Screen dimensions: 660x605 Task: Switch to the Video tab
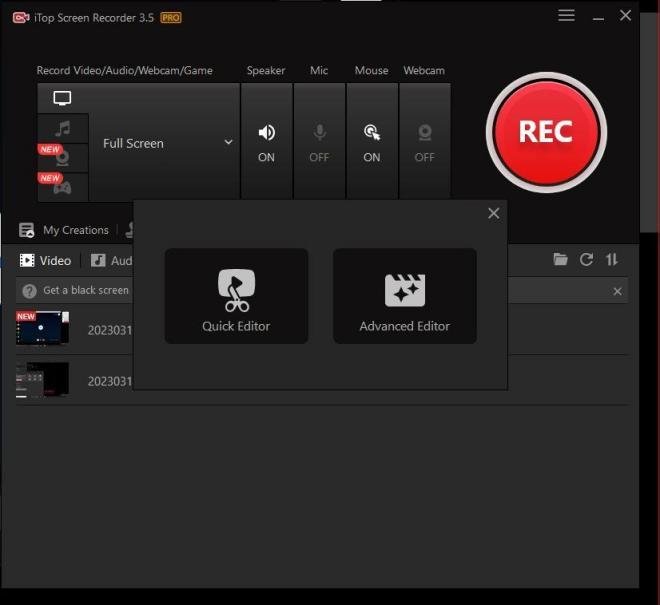46,260
